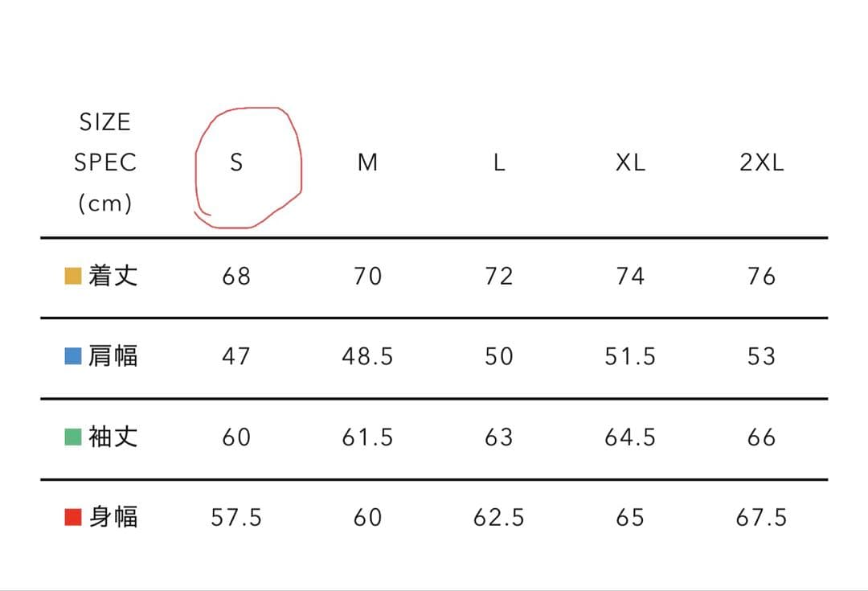The width and height of the screenshot is (868, 591).
Task: Select the L size column header
Action: pyautogui.click(x=499, y=163)
